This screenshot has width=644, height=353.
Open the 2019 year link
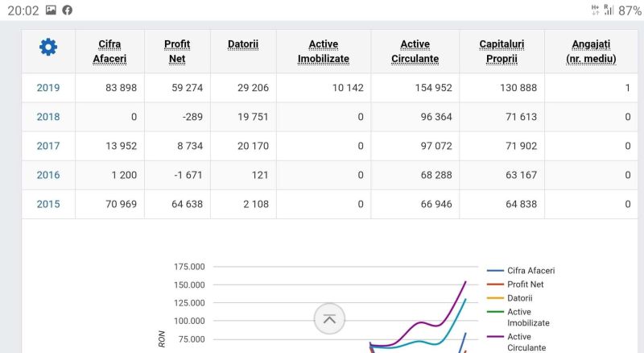48,88
